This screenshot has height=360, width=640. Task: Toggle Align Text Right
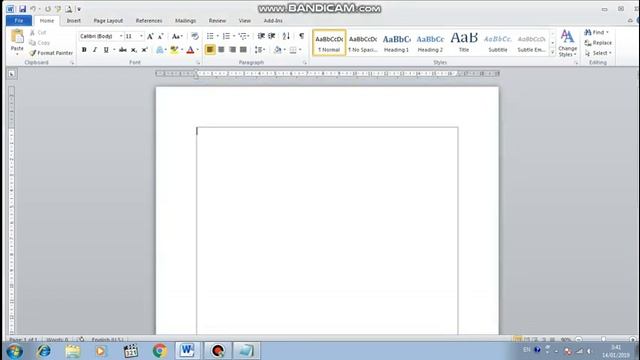tap(232, 50)
